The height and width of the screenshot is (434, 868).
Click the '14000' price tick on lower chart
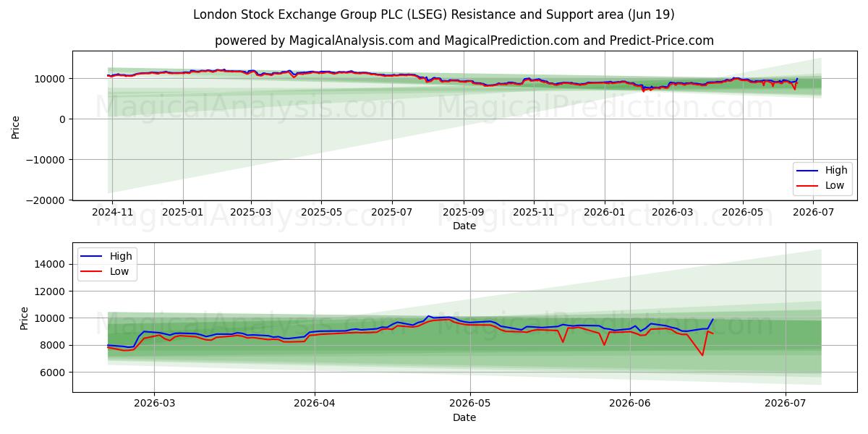tap(51, 265)
